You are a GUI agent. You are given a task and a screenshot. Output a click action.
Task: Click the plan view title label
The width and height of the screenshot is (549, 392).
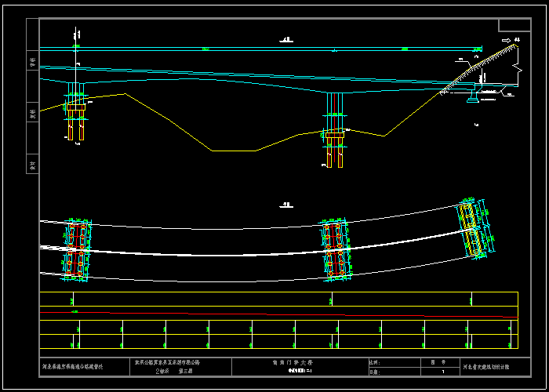pos(286,204)
